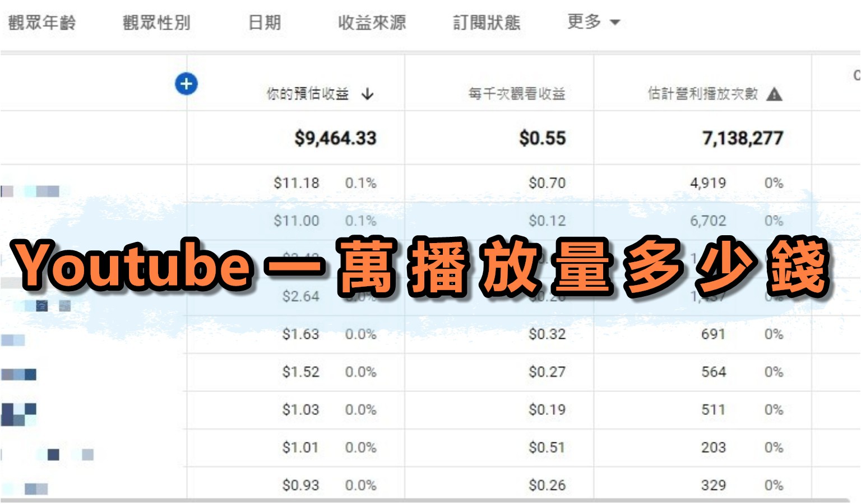The height and width of the screenshot is (504, 861).
Task: Open the 更多 dropdown
Action: point(594,22)
